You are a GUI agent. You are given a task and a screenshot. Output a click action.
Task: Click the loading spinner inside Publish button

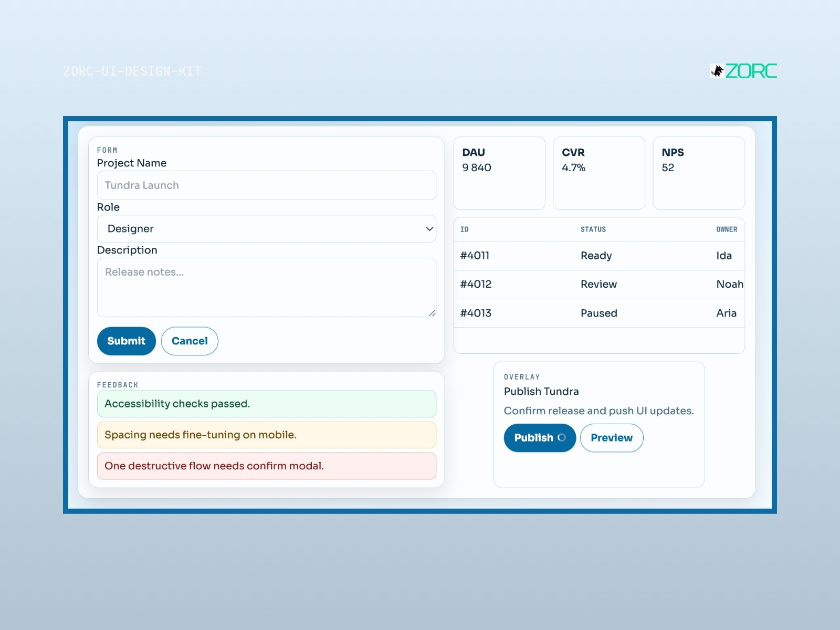click(562, 437)
